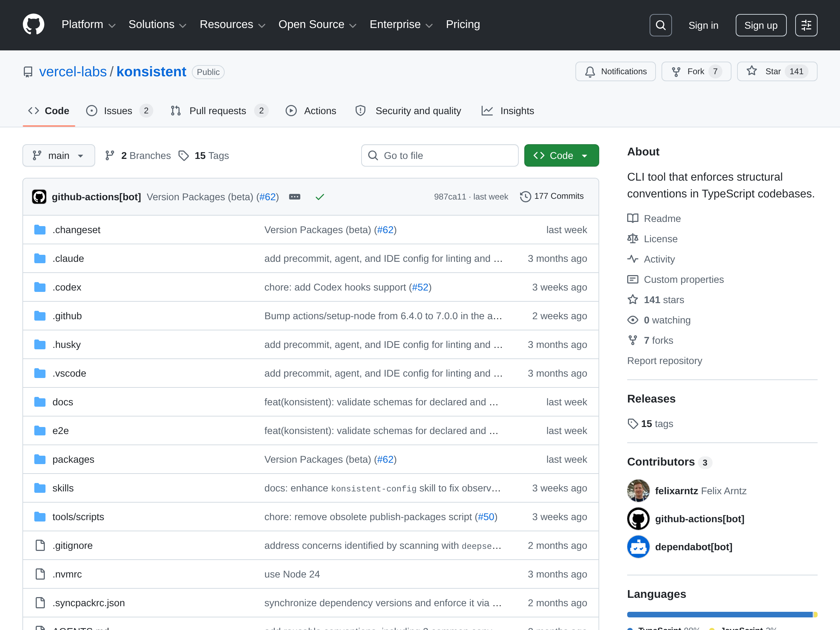Open the .changeset folder icon
Viewport: 840px width, 630px height.
point(40,230)
